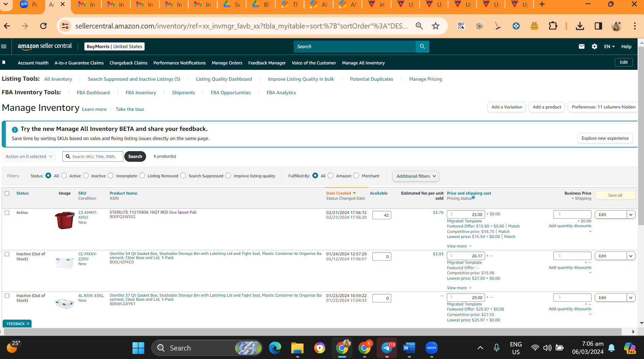Sort by Date Created column
644x359 pixels.
[341, 193]
